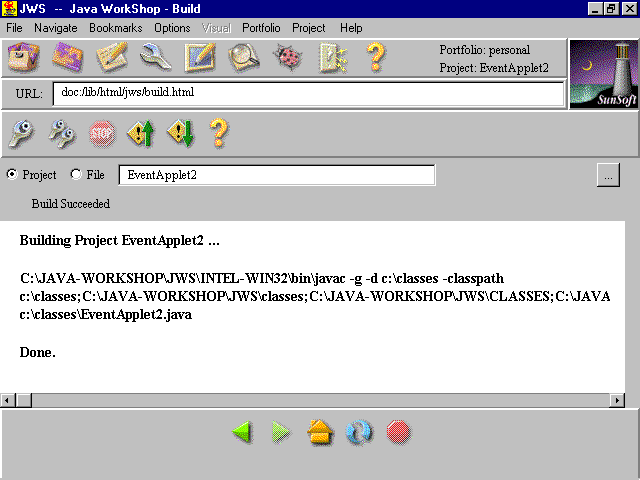This screenshot has width=640, height=480.
Task: Click the "c:\classes\EventApplet2.java" line
Action: point(106,315)
